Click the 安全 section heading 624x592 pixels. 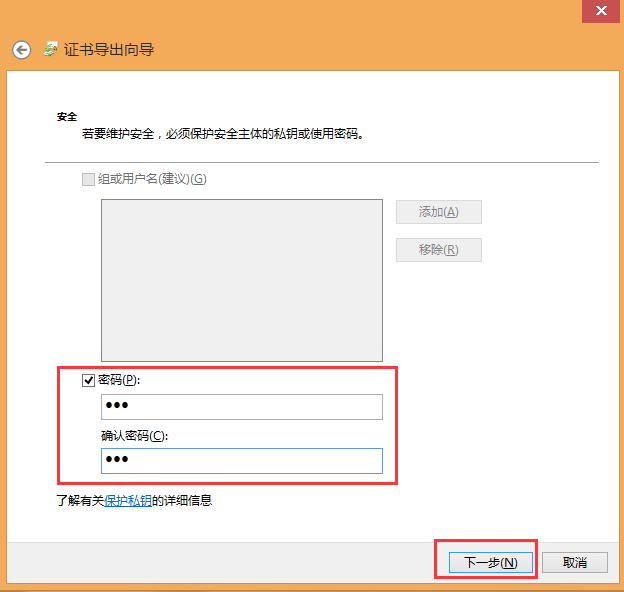coord(66,117)
